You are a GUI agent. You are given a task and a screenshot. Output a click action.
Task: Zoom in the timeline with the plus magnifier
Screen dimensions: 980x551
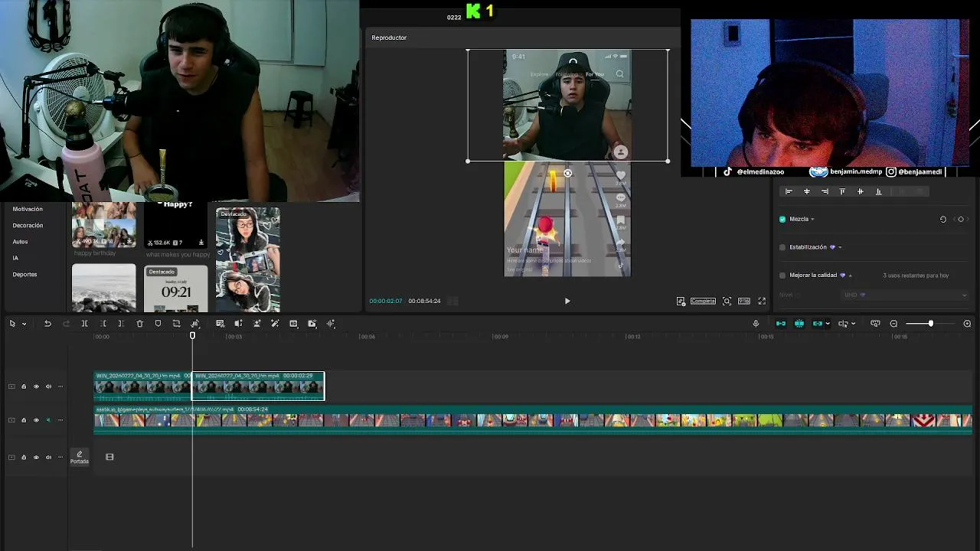click(x=967, y=324)
